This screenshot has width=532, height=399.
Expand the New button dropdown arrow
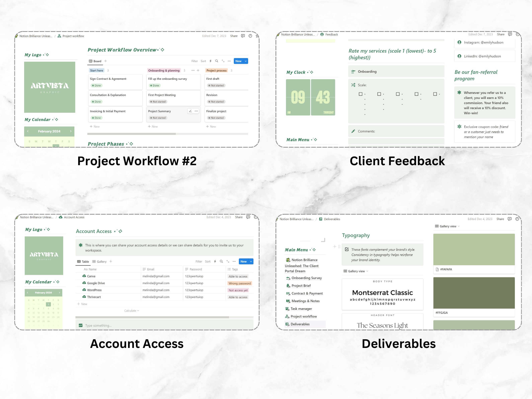pyautogui.click(x=246, y=61)
